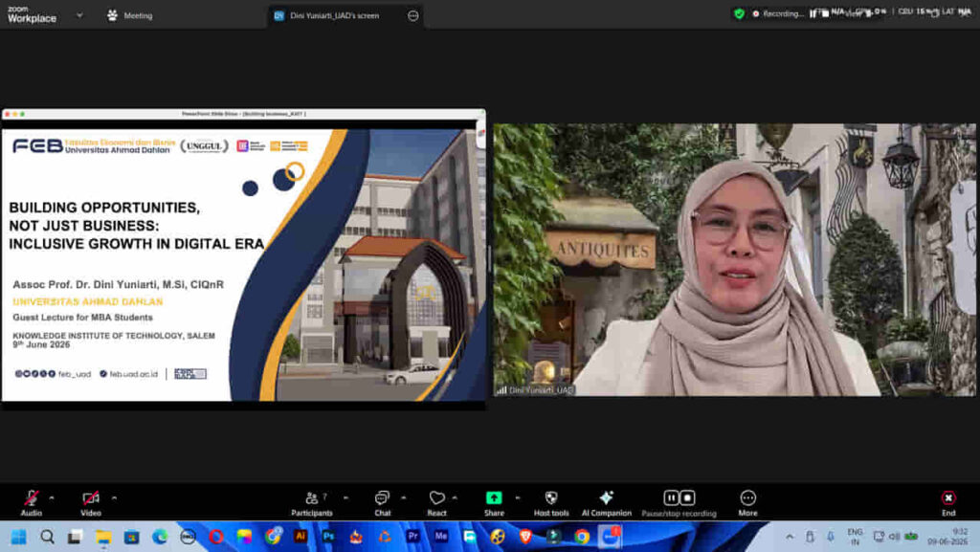Select Dini Yuniarti_UAD's screen tab
The height and width of the screenshot is (552, 980).
click(334, 15)
